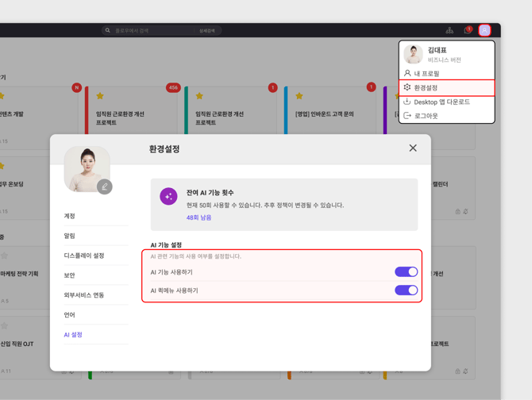This screenshot has height=400, width=532.
Task: Click the red 456 badge on project card
Action: point(173,87)
